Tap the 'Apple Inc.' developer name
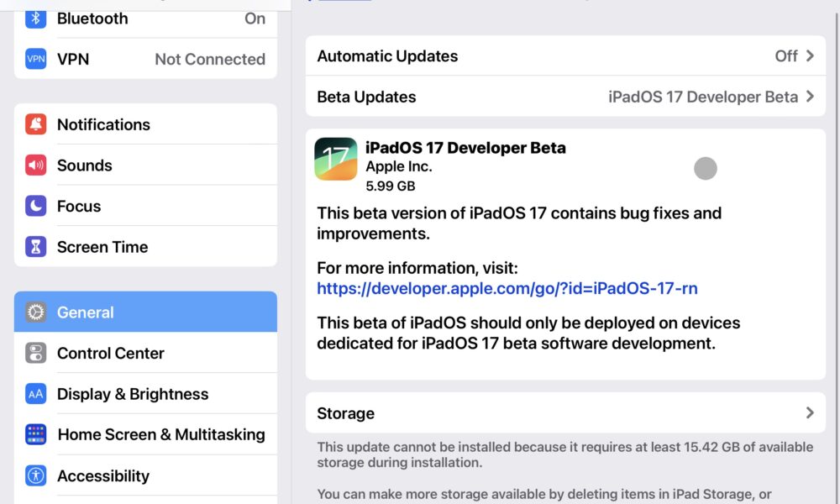This screenshot has width=840, height=504. coord(399,166)
